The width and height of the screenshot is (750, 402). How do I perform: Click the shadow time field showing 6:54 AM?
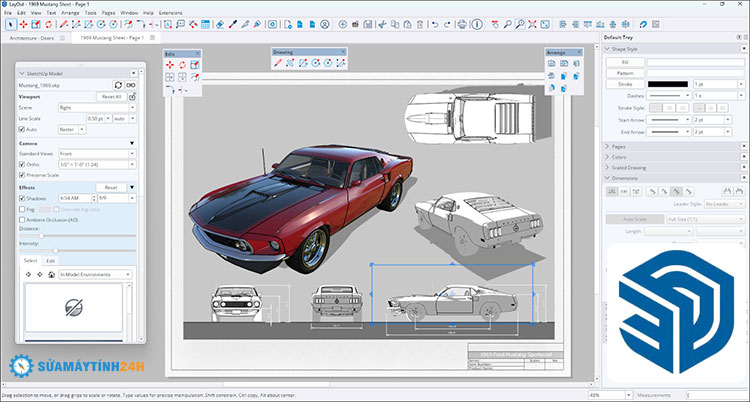77,198
